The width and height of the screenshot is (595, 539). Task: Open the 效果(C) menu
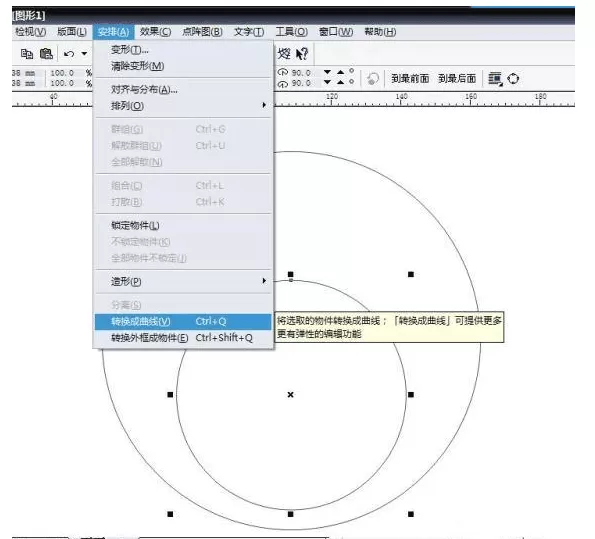click(155, 32)
